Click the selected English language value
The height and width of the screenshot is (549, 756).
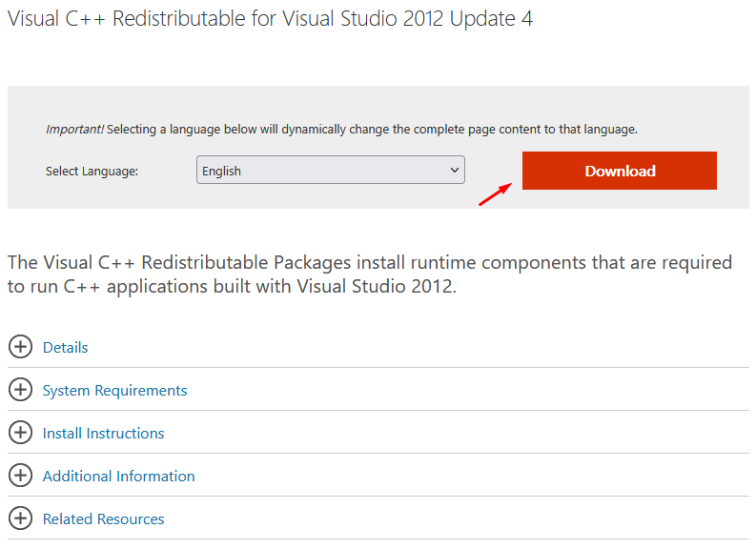coord(222,172)
